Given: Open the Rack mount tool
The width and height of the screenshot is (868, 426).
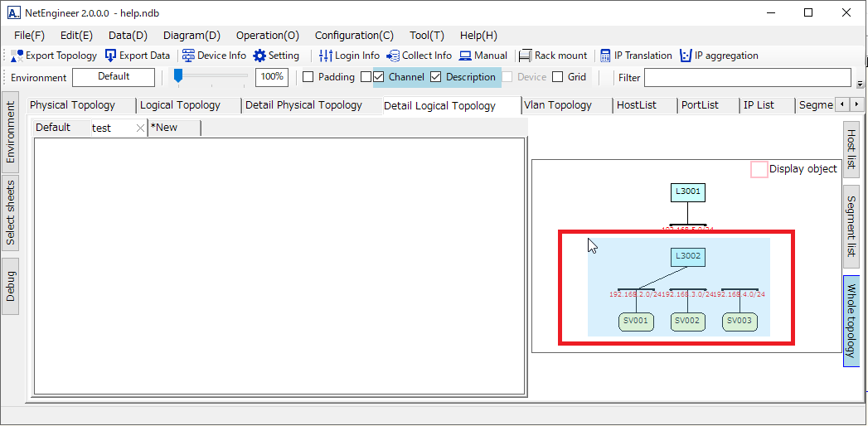Looking at the screenshot, I should click(x=525, y=56).
